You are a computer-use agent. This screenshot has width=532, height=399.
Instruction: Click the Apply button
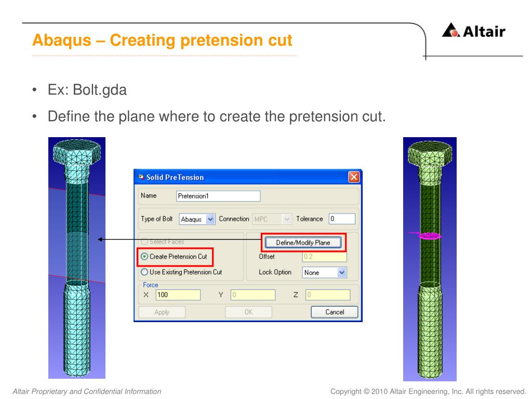pos(162,312)
